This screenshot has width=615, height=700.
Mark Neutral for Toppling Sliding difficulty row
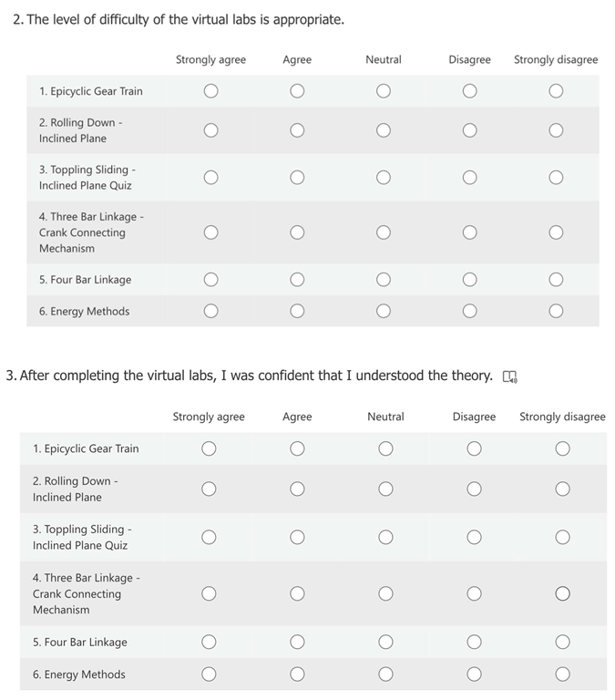(x=384, y=177)
